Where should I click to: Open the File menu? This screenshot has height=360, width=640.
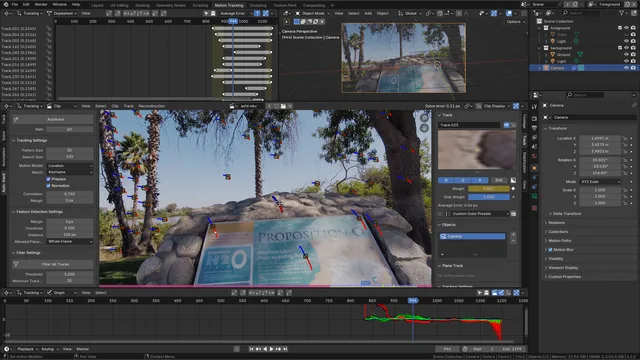tap(15, 4)
